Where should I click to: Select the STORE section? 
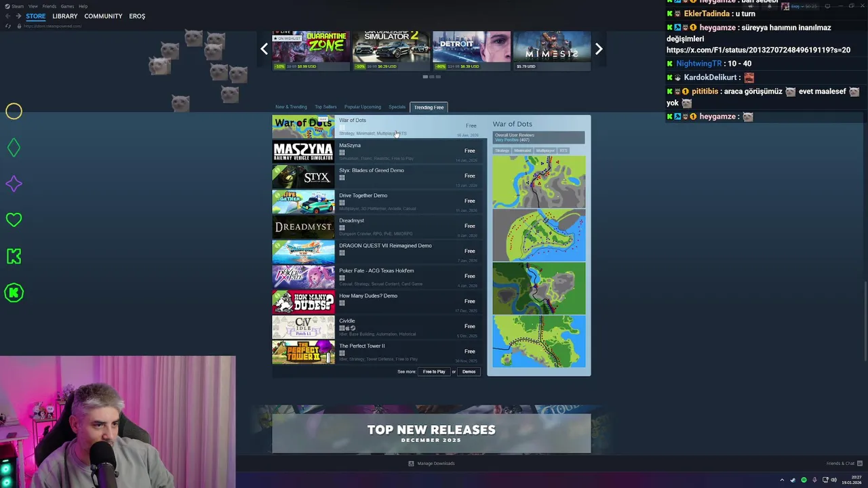(x=36, y=16)
